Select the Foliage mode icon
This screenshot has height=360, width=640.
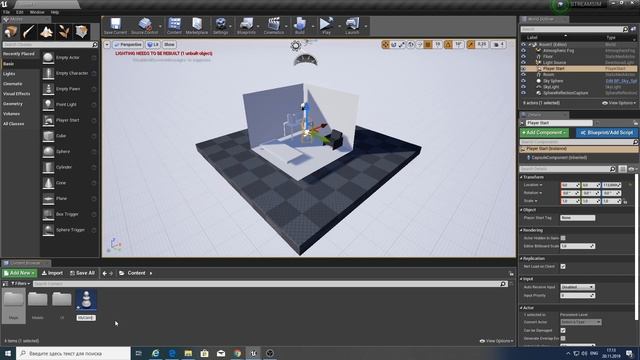(x=64, y=31)
